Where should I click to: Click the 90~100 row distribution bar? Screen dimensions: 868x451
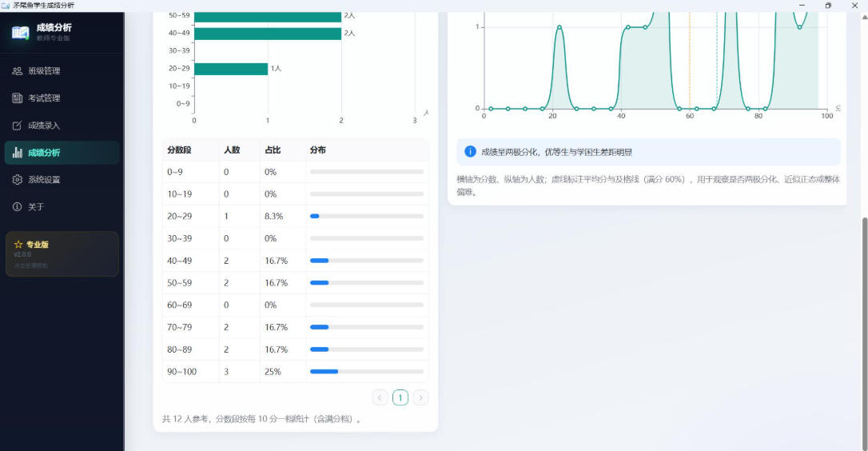tap(367, 371)
